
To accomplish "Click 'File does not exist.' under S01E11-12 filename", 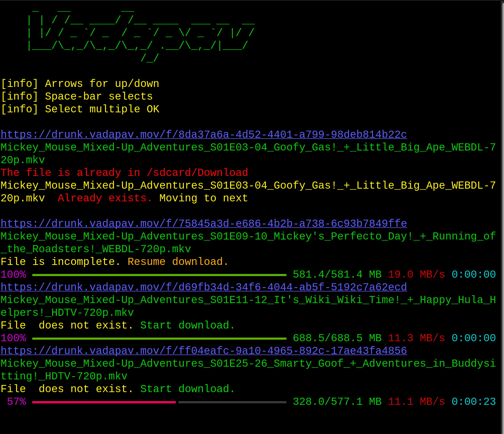I will 67,325.
